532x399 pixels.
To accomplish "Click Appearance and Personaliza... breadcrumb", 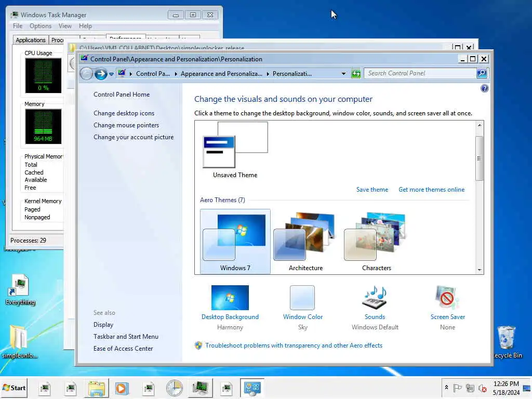I will [x=221, y=74].
